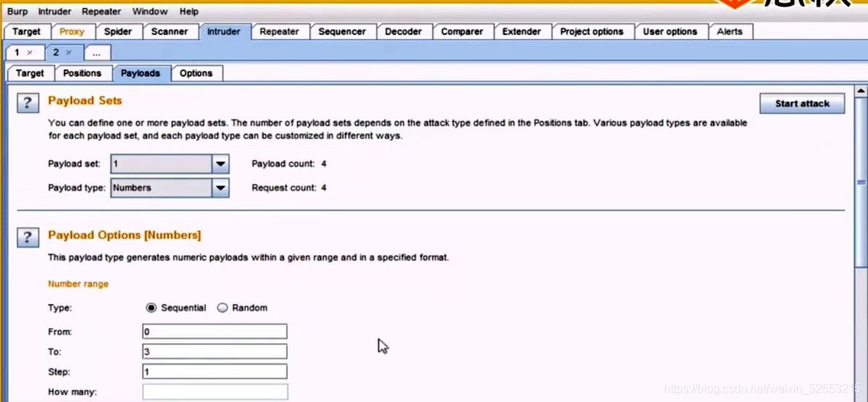Select attack tab number 2
Screen dimensions: 868x402
56,52
